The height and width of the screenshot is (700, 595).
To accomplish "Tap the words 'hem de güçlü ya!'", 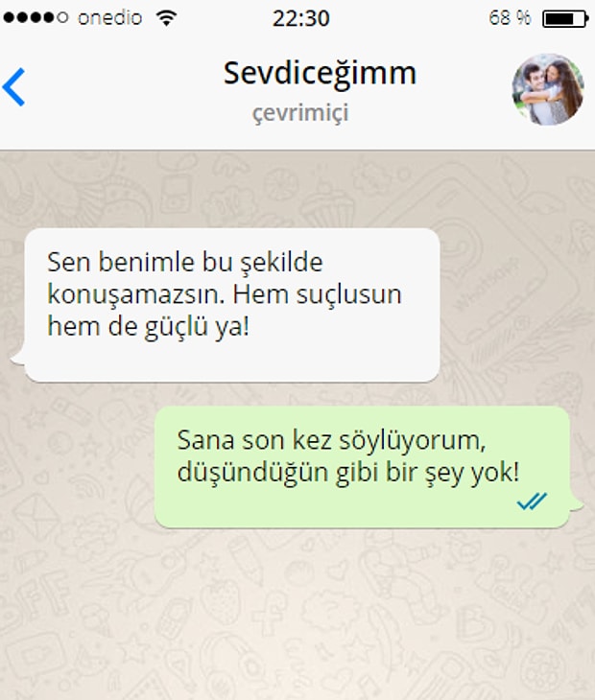I will click(x=149, y=327).
